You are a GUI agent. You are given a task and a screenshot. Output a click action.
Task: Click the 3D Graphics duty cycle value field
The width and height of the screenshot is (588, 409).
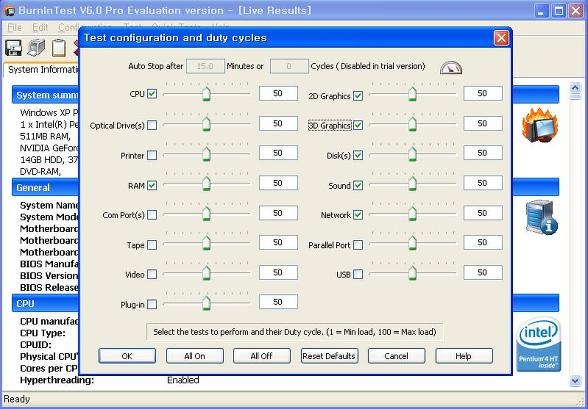click(x=483, y=123)
